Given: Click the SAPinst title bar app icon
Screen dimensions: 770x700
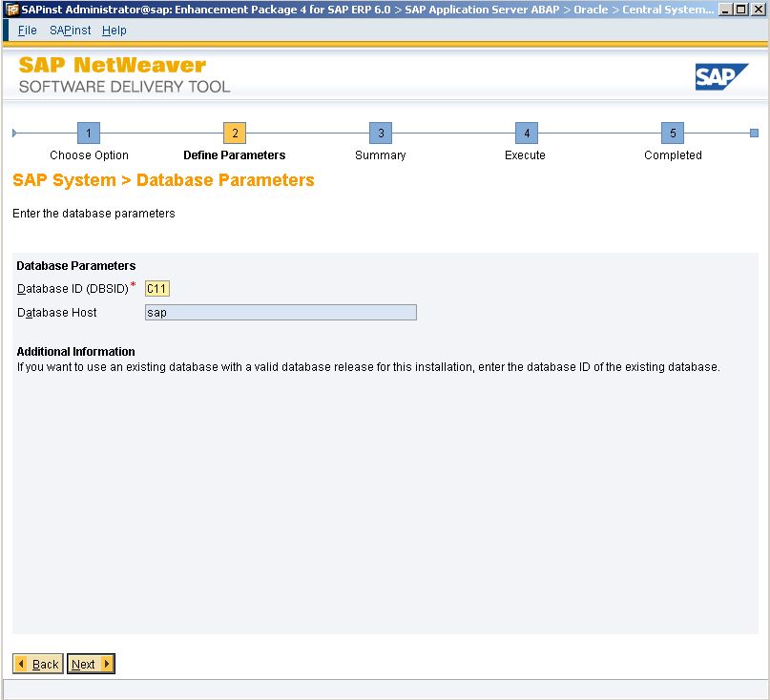Looking at the screenshot, I should pyautogui.click(x=11, y=10).
